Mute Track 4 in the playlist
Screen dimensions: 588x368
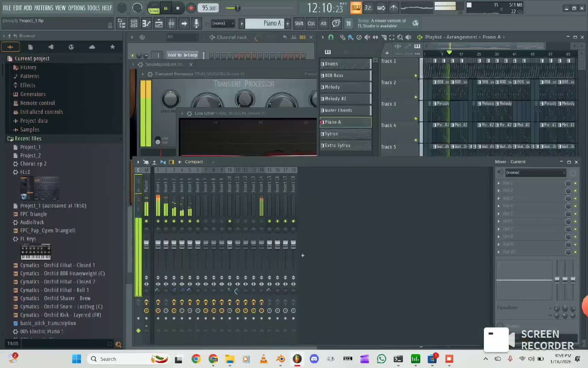click(415, 140)
